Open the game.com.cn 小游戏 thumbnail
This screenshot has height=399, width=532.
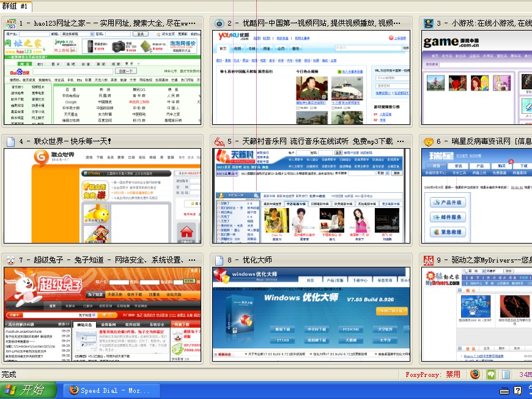coord(477,78)
